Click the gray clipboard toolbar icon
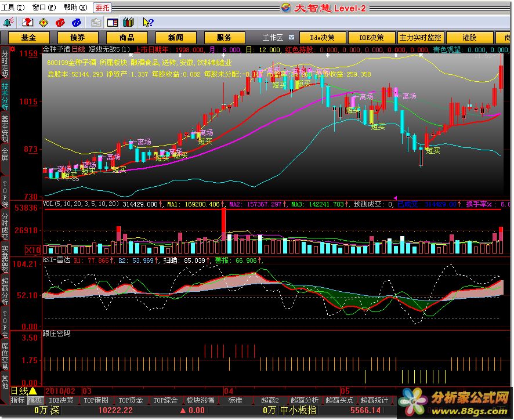 coord(96,22)
